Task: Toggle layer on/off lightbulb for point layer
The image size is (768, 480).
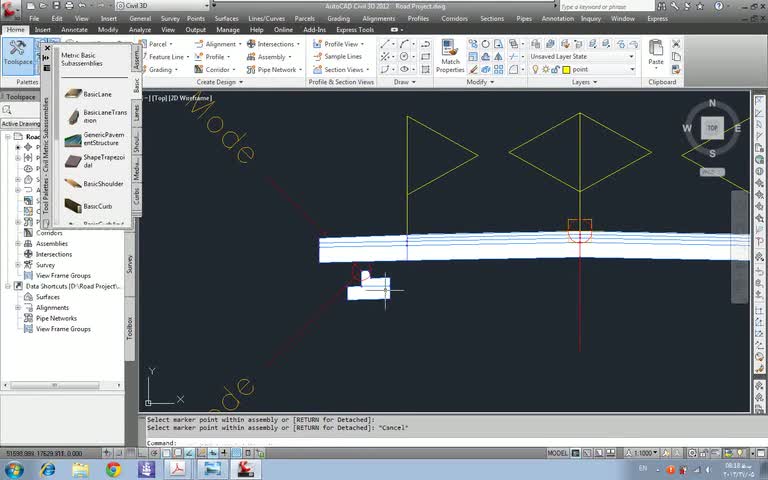Action: click(x=535, y=70)
